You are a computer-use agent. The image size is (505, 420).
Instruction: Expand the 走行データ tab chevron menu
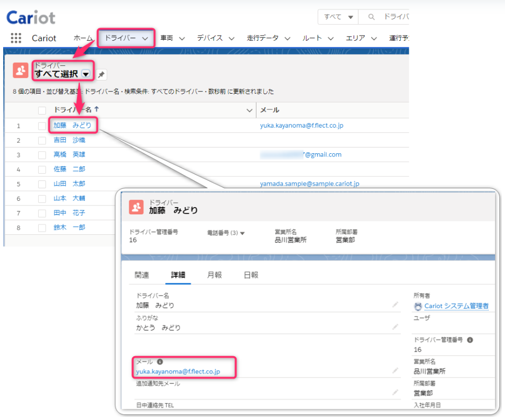tap(288, 39)
